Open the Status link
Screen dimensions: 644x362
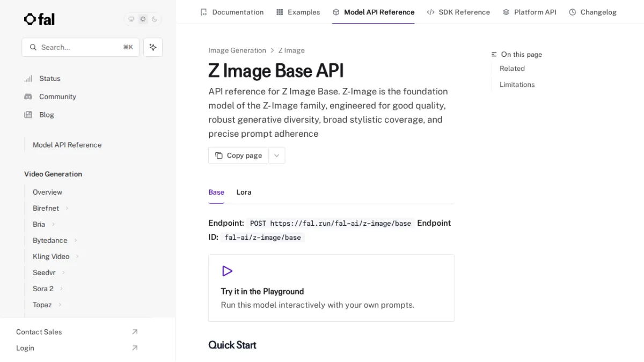point(50,78)
